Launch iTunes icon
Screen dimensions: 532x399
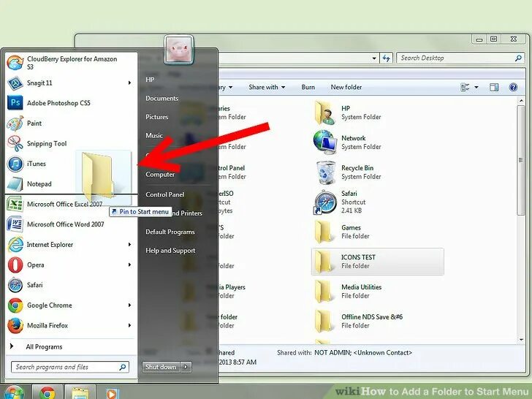click(x=15, y=164)
